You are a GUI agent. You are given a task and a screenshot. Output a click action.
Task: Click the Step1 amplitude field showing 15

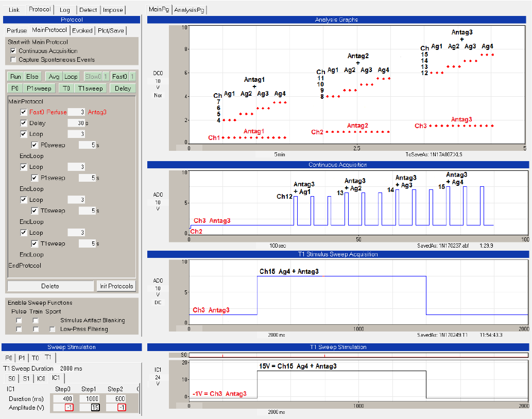[95, 407]
